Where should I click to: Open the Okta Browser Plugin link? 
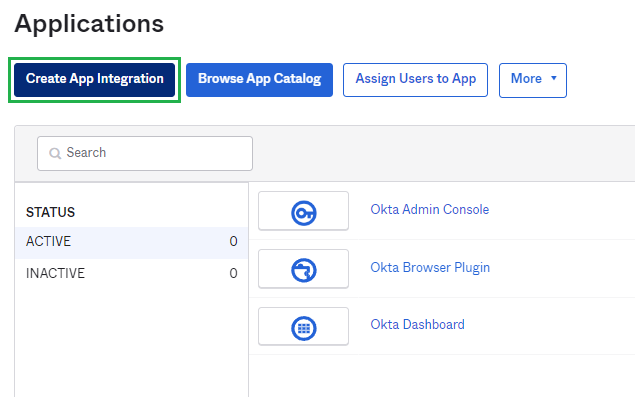[x=430, y=267]
